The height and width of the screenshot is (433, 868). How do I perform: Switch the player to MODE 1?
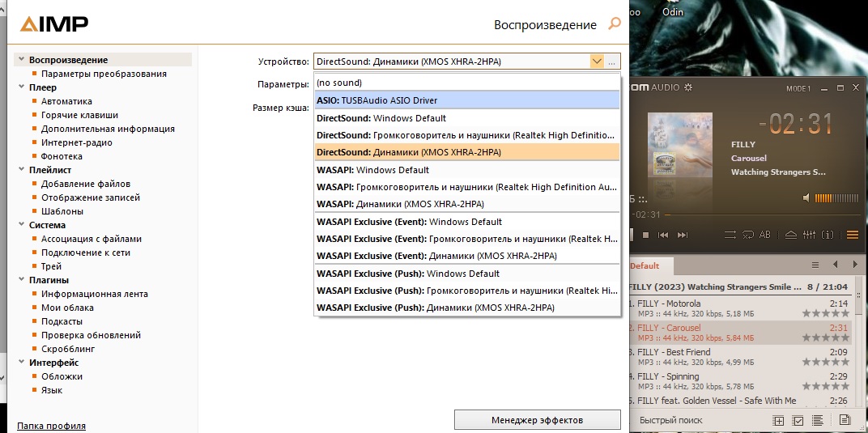[798, 88]
